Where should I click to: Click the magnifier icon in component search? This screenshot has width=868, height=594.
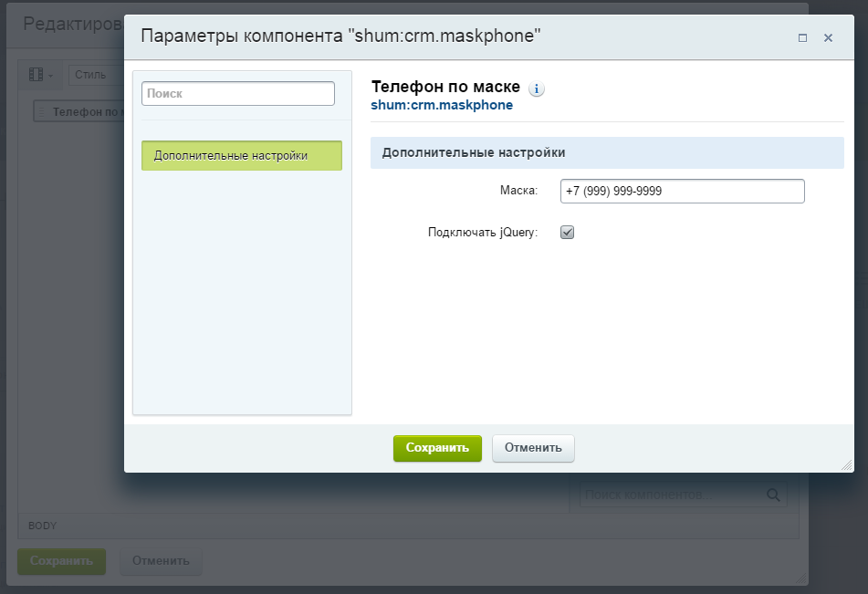[773, 495]
